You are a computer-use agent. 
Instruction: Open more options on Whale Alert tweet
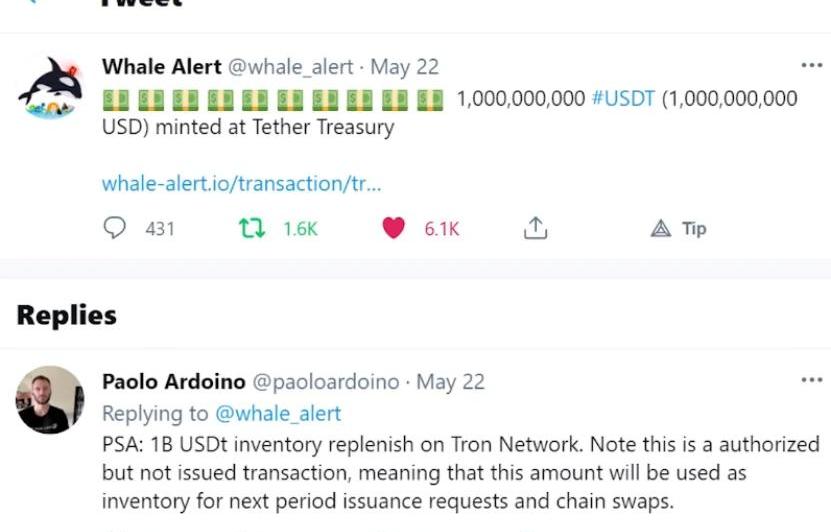coord(811,66)
